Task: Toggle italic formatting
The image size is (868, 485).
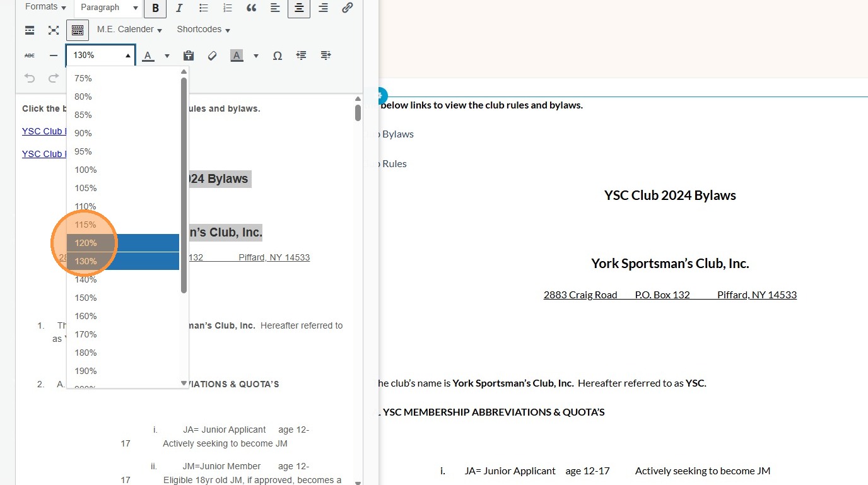Action: 179,8
